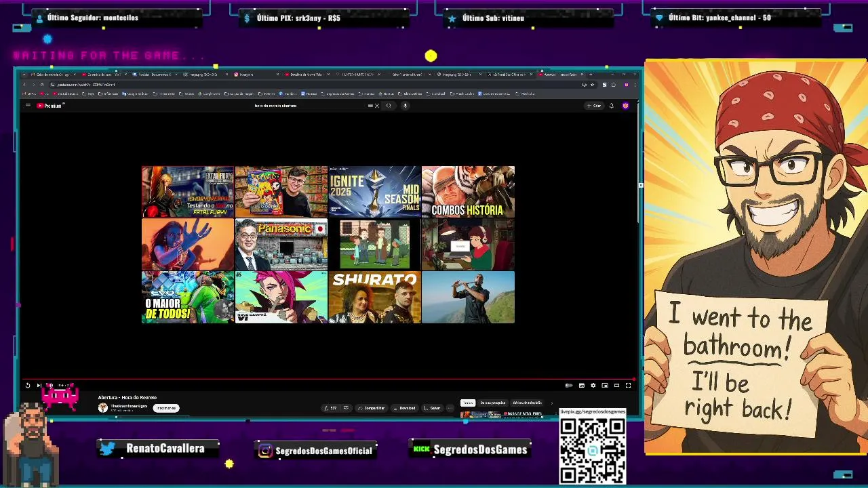Dislike the video with thumbs-down button
868x488 pixels.
coord(346,408)
